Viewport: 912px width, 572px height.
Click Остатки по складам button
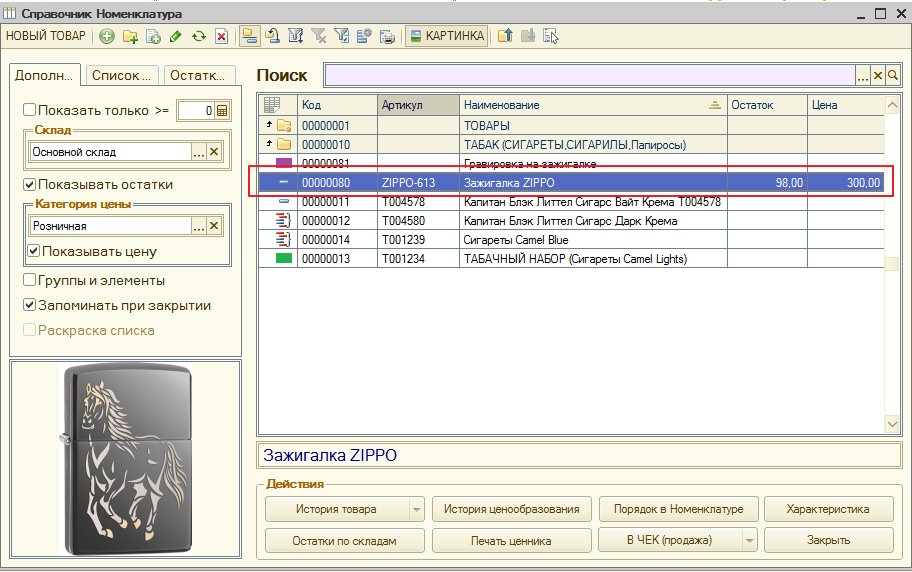(x=344, y=541)
